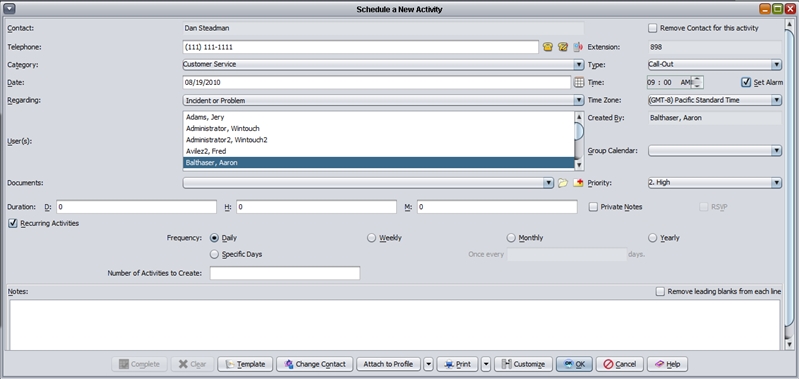Click the green maximize window button
The width and height of the screenshot is (799, 379).
(777, 9)
